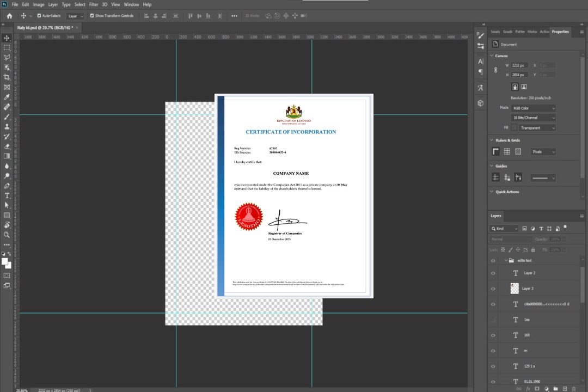
Task: Open the Image menu
Action: point(39,4)
